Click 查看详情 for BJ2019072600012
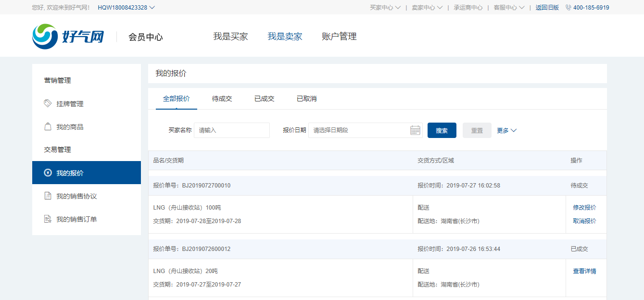The height and width of the screenshot is (300, 644). [584, 271]
